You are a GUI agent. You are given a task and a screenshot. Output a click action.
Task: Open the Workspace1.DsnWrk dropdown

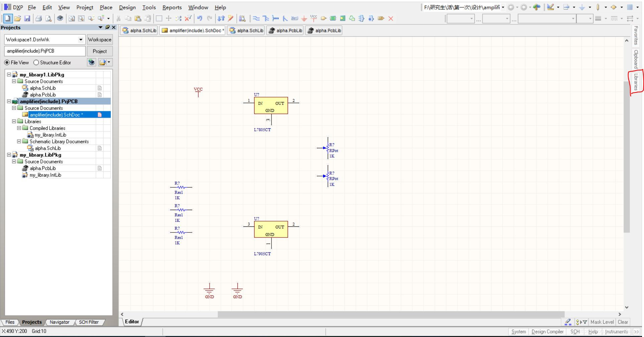pos(81,39)
